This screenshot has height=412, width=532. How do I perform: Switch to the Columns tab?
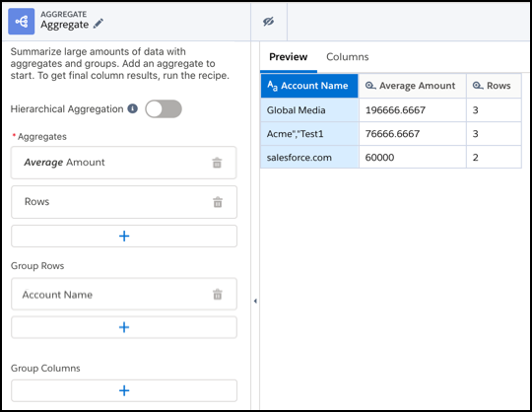tap(348, 57)
